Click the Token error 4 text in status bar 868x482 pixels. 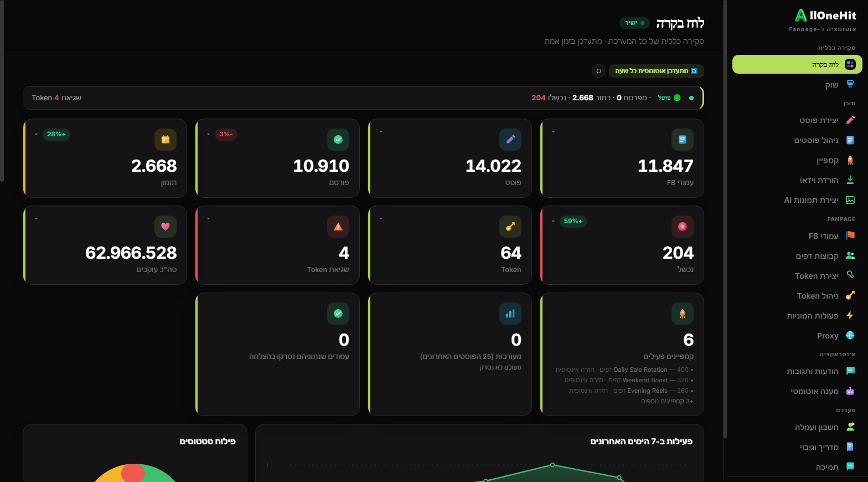point(56,98)
